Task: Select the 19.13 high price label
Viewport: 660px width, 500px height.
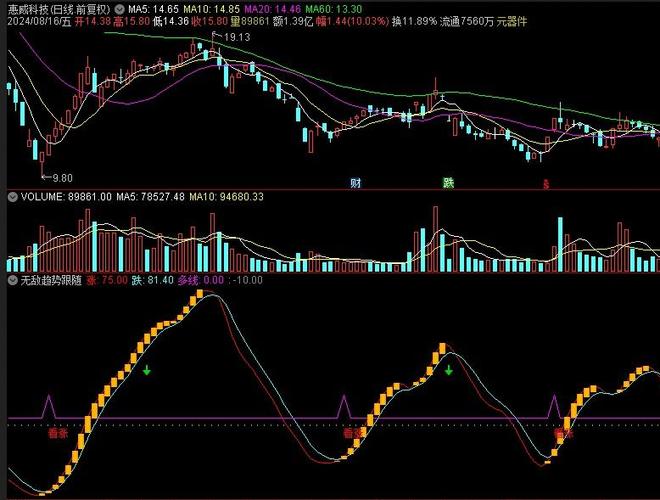Action: [x=237, y=37]
